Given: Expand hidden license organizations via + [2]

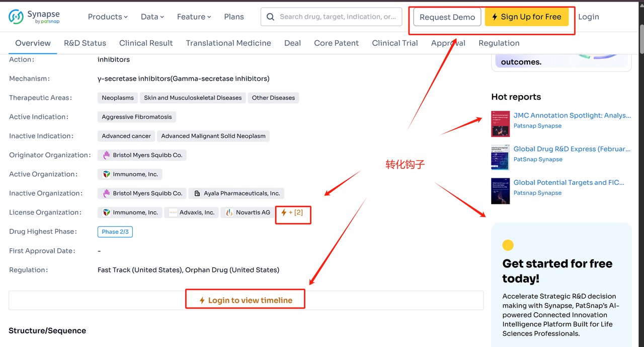Looking at the screenshot, I should [292, 213].
